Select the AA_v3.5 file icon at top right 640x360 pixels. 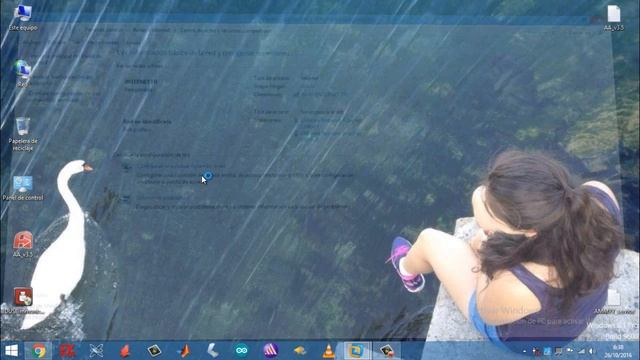tap(613, 18)
